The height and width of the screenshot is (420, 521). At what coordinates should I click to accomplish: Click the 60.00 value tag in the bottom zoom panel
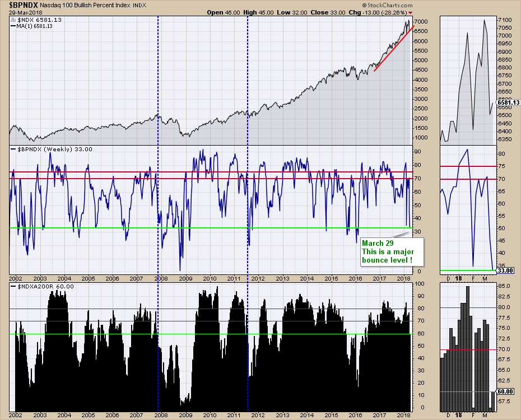click(x=505, y=392)
